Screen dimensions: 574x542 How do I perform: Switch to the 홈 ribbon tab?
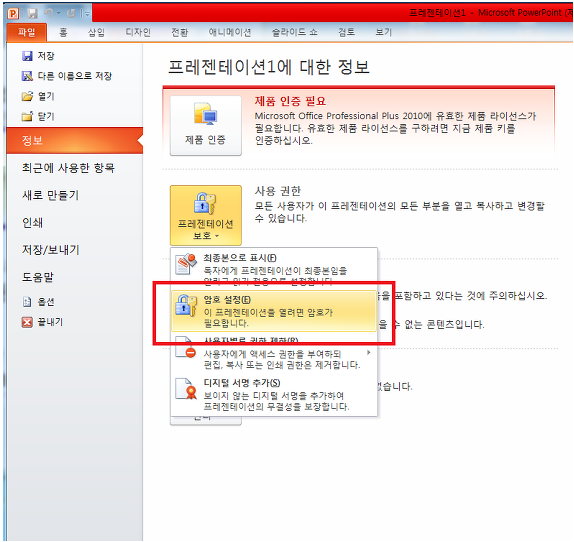[63, 32]
